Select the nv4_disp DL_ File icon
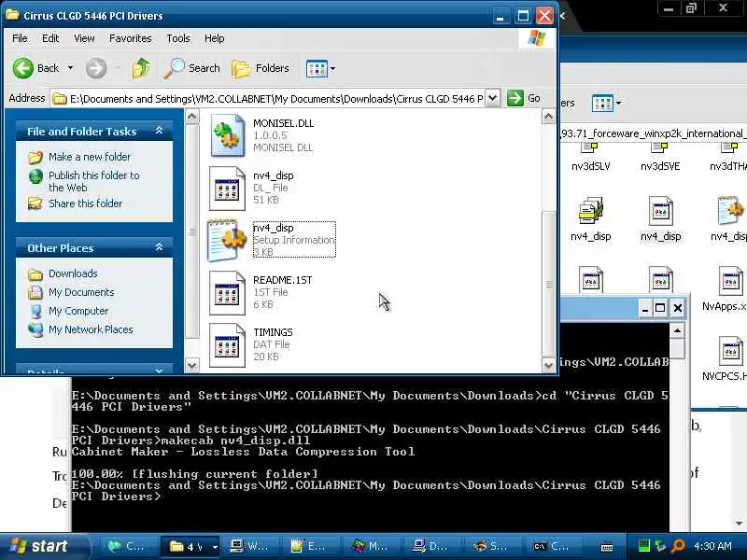 (227, 189)
